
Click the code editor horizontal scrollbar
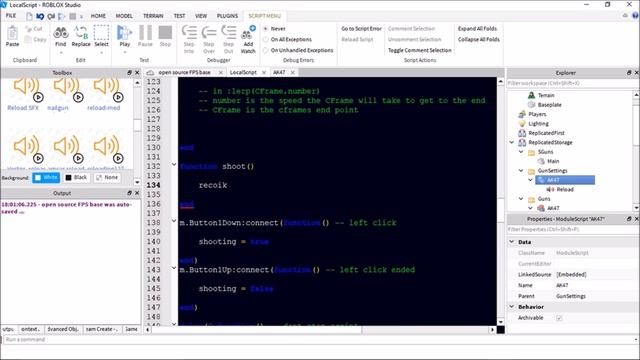point(256,329)
